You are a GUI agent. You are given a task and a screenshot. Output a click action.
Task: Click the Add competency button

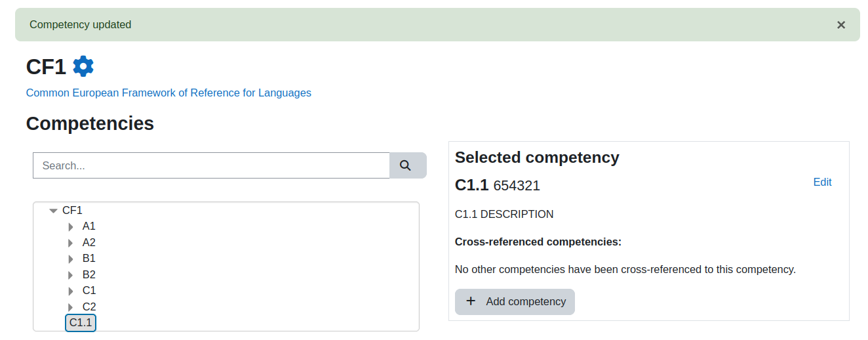[515, 302]
